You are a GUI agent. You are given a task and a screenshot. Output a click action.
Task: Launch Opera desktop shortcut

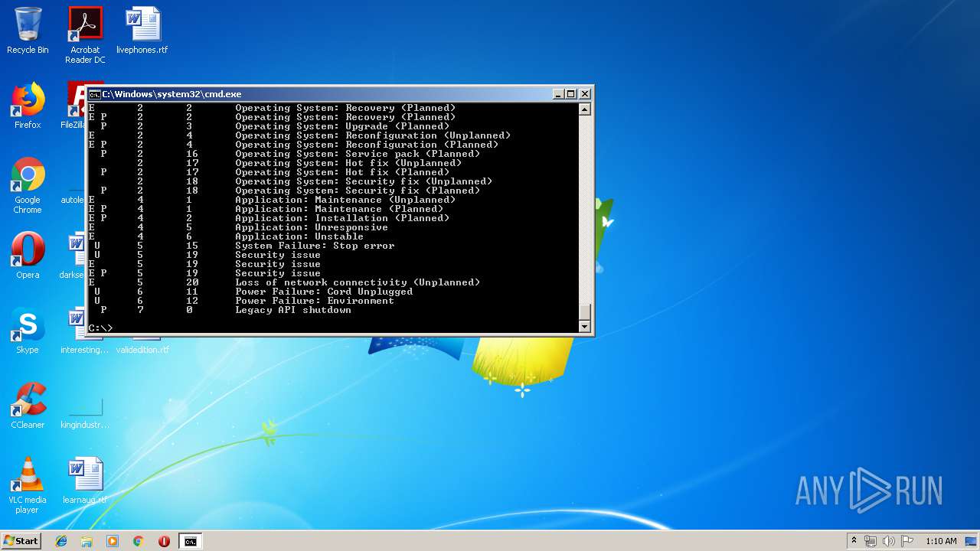28,256
